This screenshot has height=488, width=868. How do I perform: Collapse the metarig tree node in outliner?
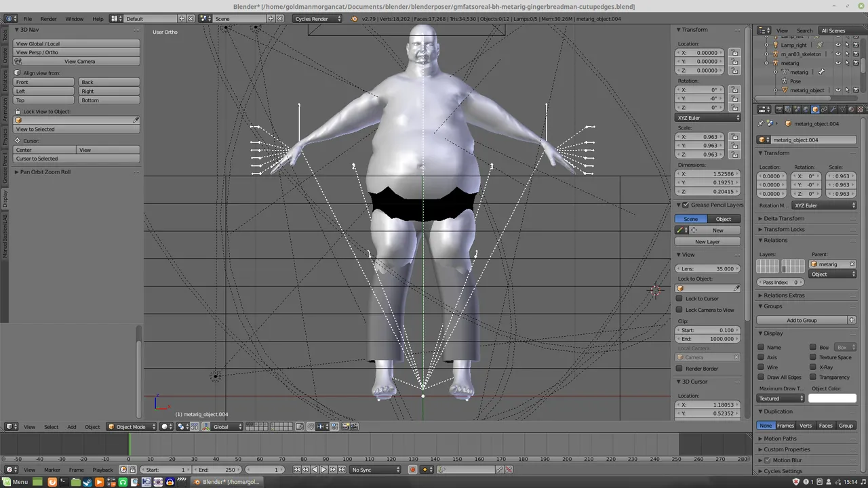pos(766,63)
